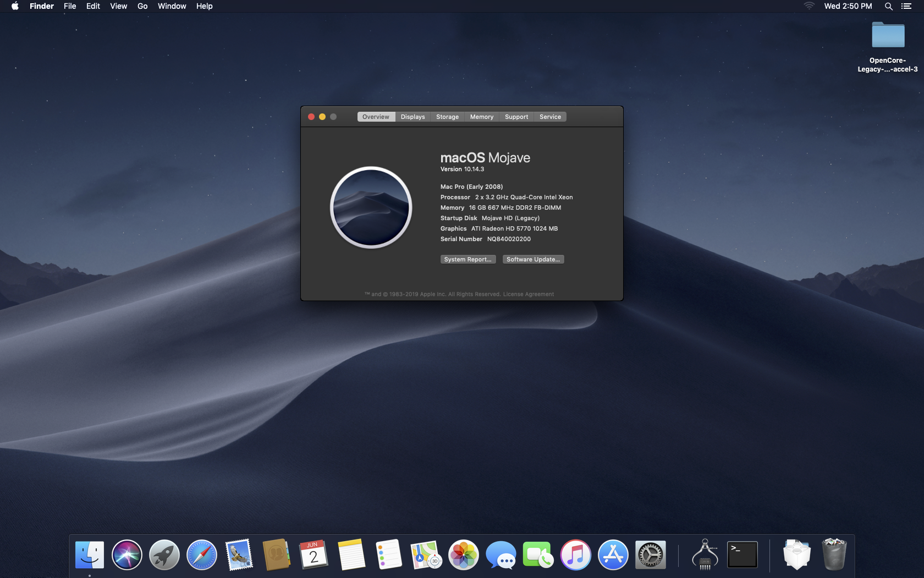Viewport: 924px width, 578px height.
Task: Open Reminders app in Dock
Action: click(x=389, y=555)
